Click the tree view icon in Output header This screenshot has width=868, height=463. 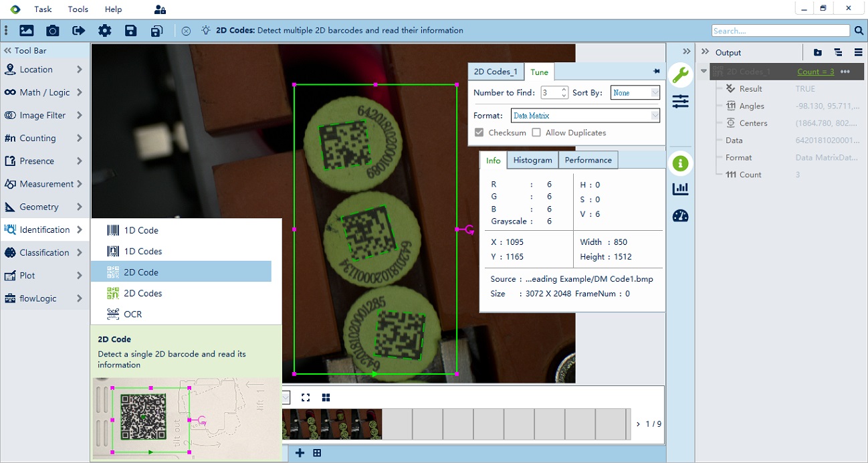pos(838,52)
